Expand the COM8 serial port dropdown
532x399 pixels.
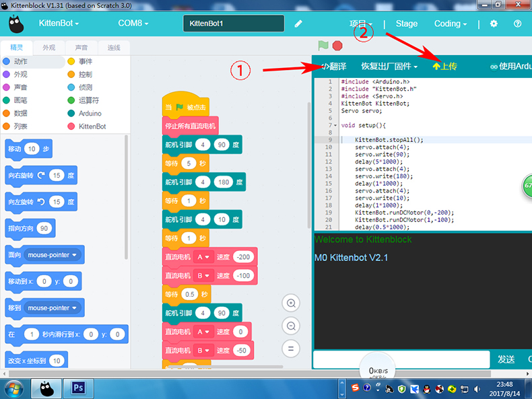point(133,24)
